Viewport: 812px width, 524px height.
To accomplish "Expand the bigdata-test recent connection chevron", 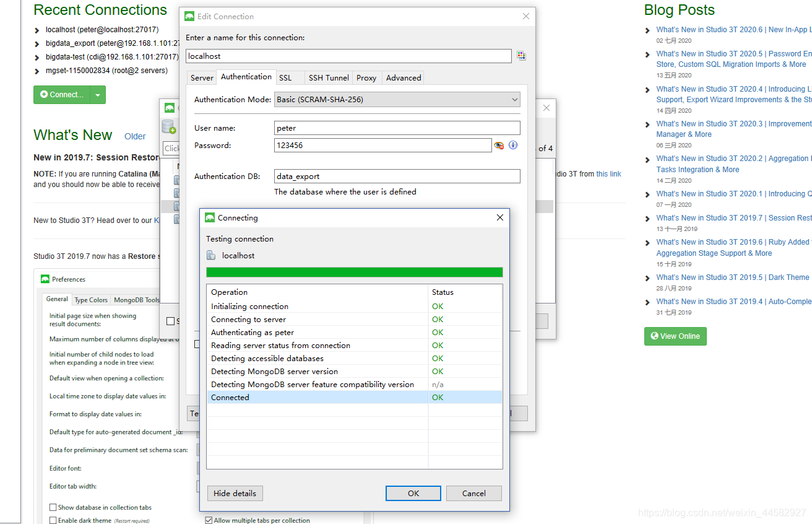I will (38, 58).
